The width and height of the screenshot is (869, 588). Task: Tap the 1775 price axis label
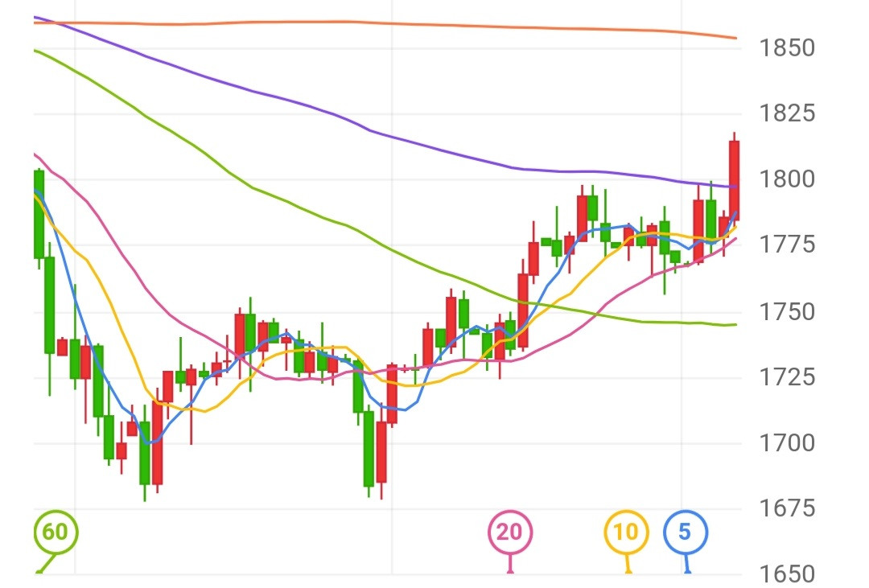click(787, 245)
